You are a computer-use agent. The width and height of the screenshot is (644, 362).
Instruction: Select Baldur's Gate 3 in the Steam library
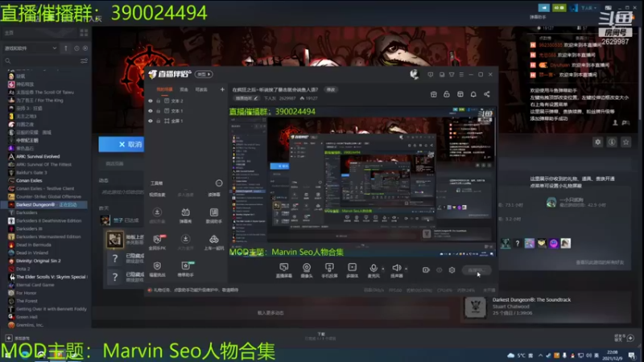[31, 172]
